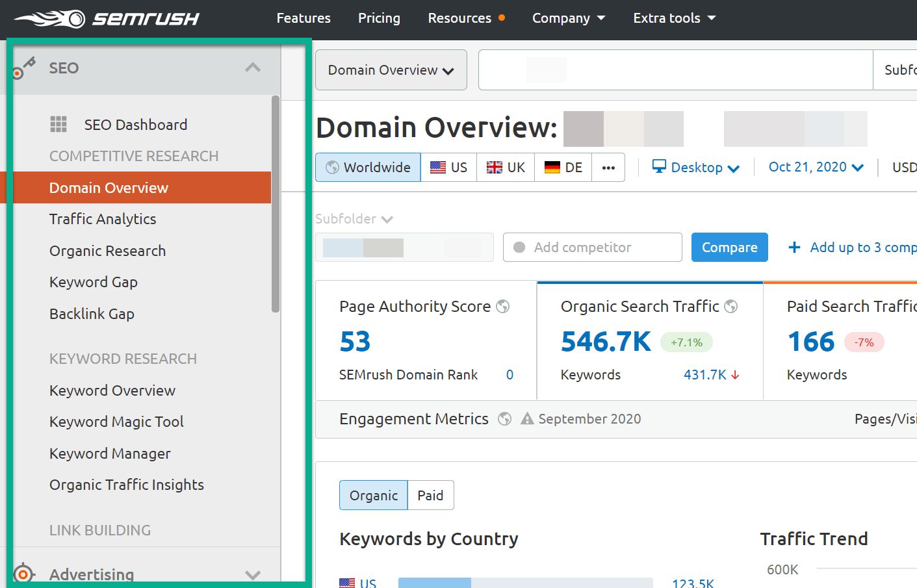This screenshot has height=588, width=917.
Task: Open more countries with ellipsis button
Action: [x=608, y=168]
